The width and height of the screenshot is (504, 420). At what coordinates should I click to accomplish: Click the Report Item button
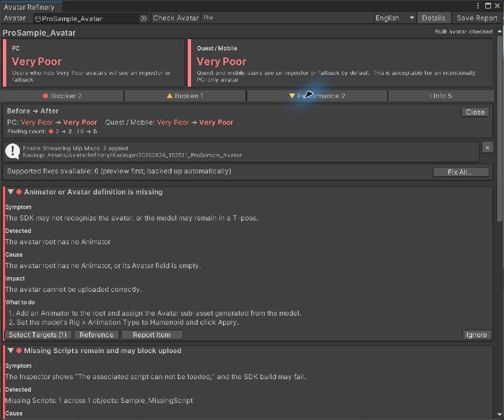click(152, 335)
